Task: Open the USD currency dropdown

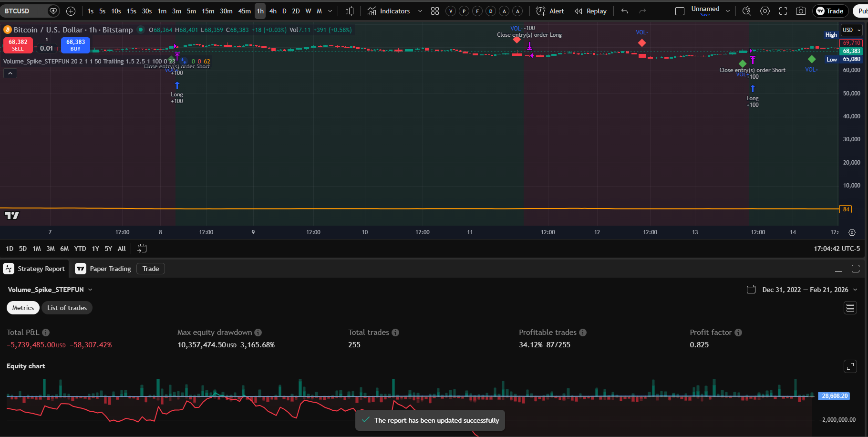Action: pyautogui.click(x=852, y=30)
